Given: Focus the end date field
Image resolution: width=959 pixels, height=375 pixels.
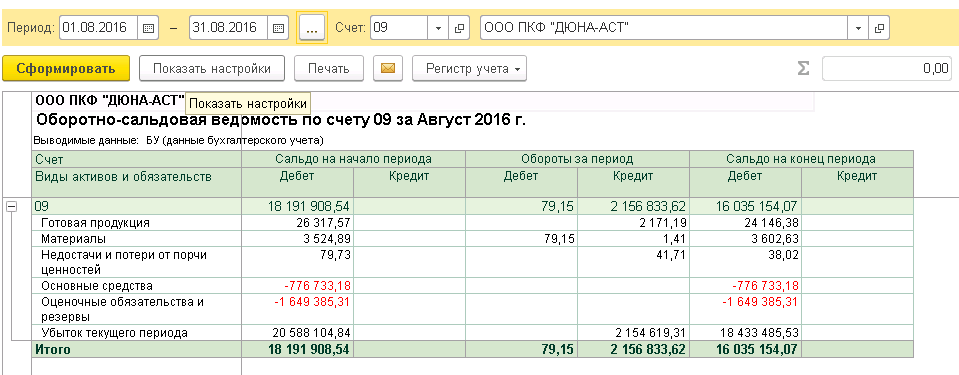Looking at the screenshot, I should pos(229,28).
